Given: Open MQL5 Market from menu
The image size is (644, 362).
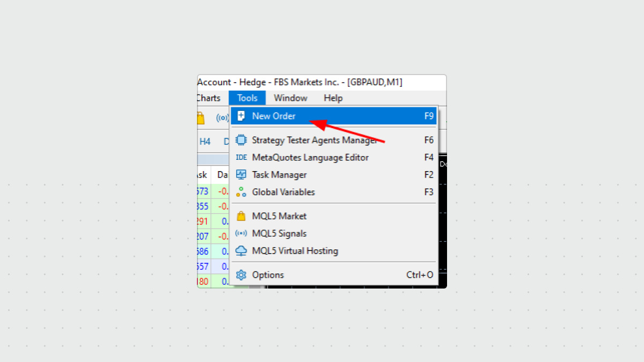Looking at the screenshot, I should point(279,216).
